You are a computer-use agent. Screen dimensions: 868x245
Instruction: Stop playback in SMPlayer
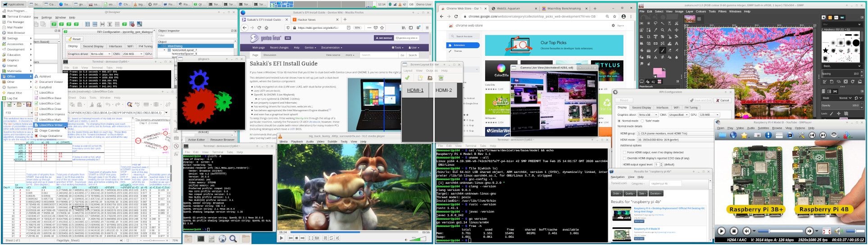pos(734,231)
